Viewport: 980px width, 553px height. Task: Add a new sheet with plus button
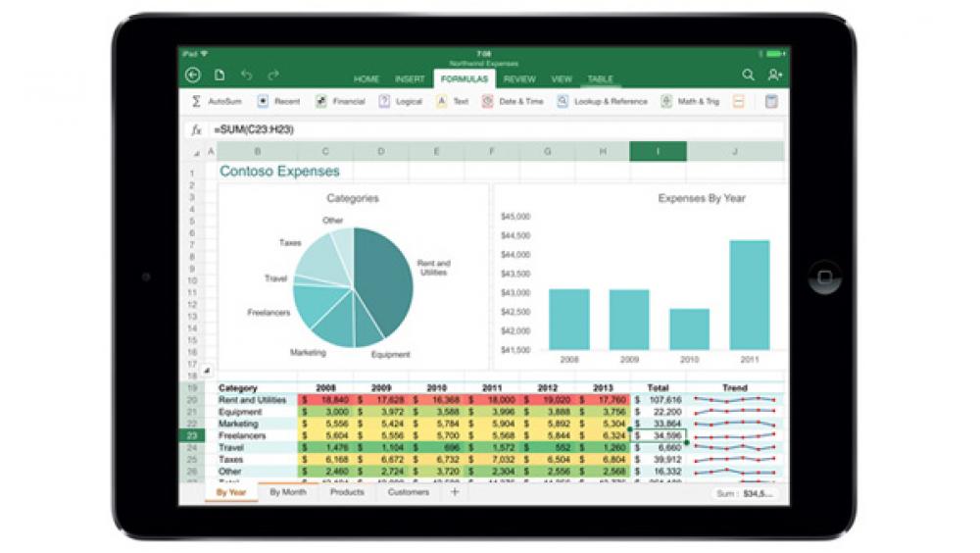(x=454, y=492)
